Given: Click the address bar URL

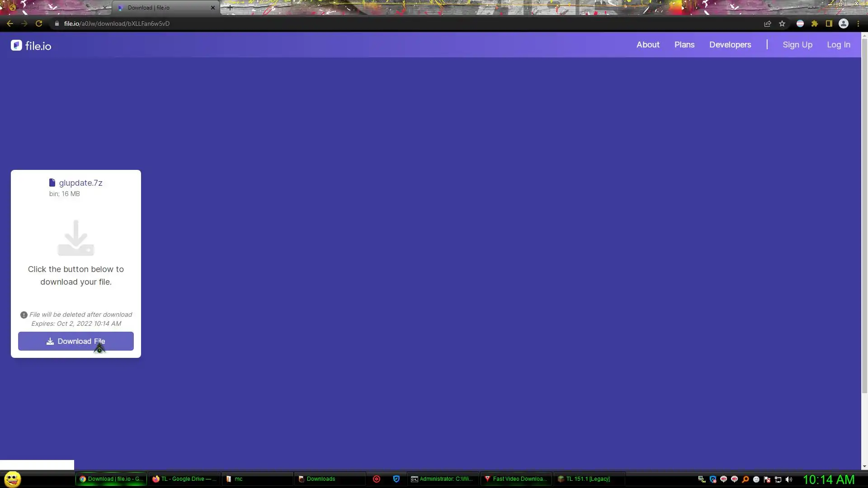Looking at the screenshot, I should click(117, 23).
